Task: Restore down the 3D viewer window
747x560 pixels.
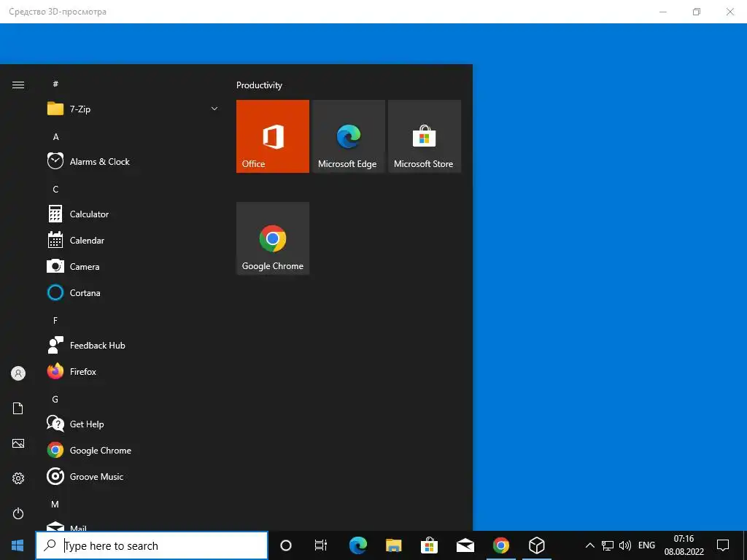Action: pyautogui.click(x=697, y=12)
